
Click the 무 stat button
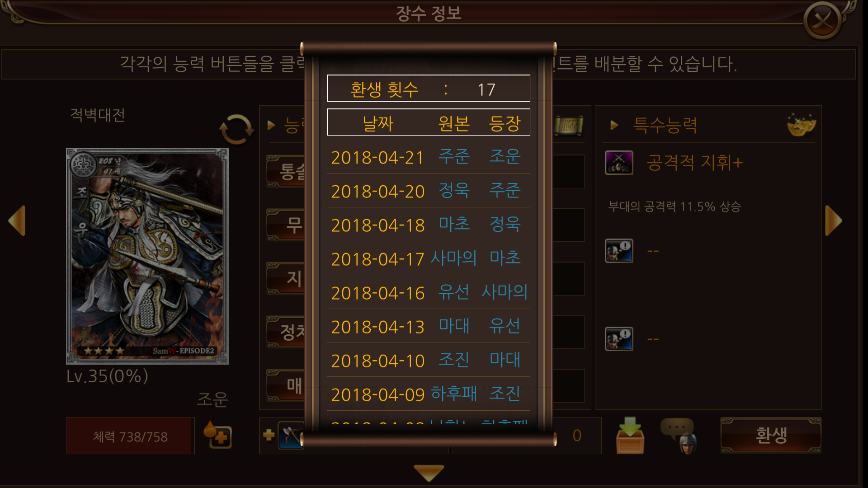286,225
